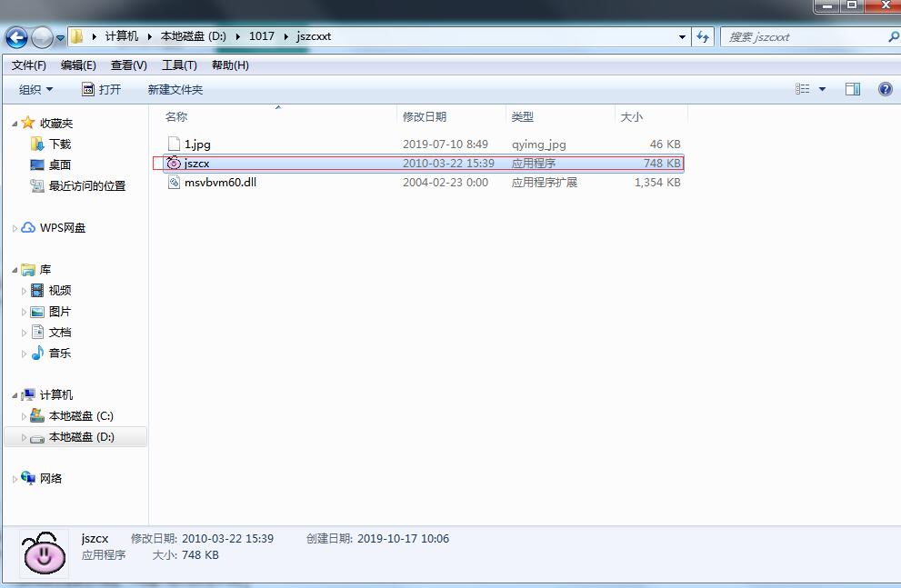Open 网络 in the navigation pane
Image resolution: width=901 pixels, height=588 pixels.
coord(51,478)
